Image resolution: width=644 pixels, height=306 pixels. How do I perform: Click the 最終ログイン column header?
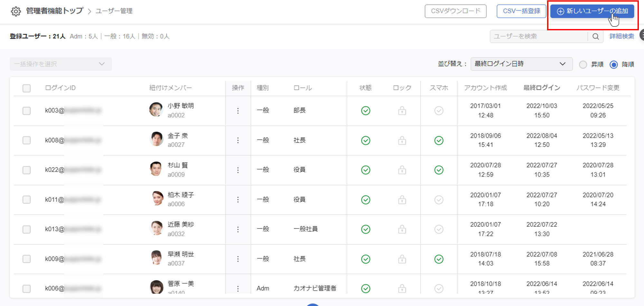tap(542, 88)
